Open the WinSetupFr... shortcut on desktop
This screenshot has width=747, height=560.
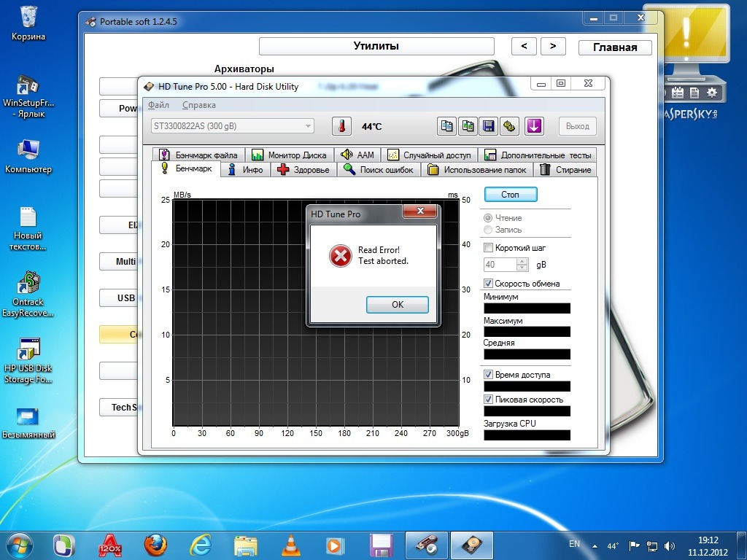(x=28, y=96)
